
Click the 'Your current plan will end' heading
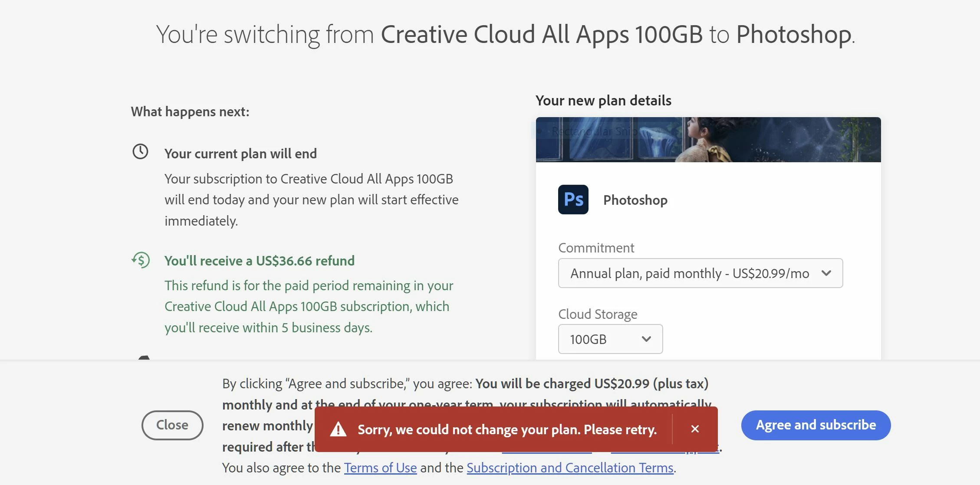[x=240, y=154]
